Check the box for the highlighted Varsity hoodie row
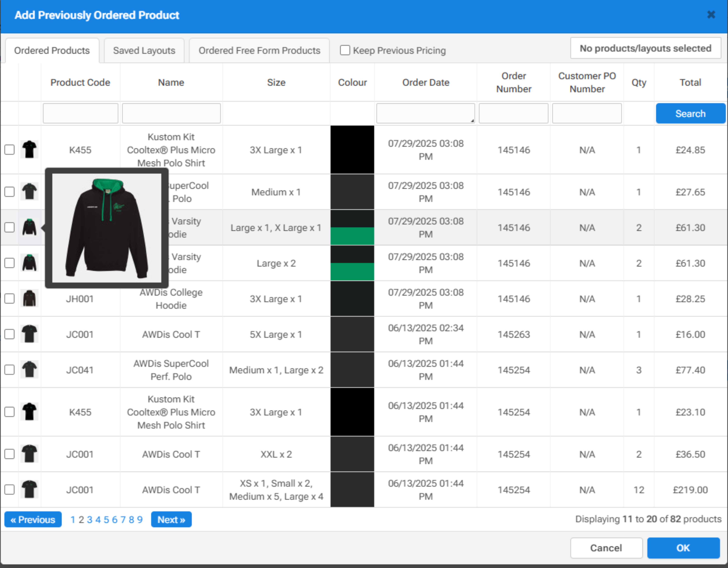Viewport: 728px width, 568px height. pyautogui.click(x=10, y=227)
